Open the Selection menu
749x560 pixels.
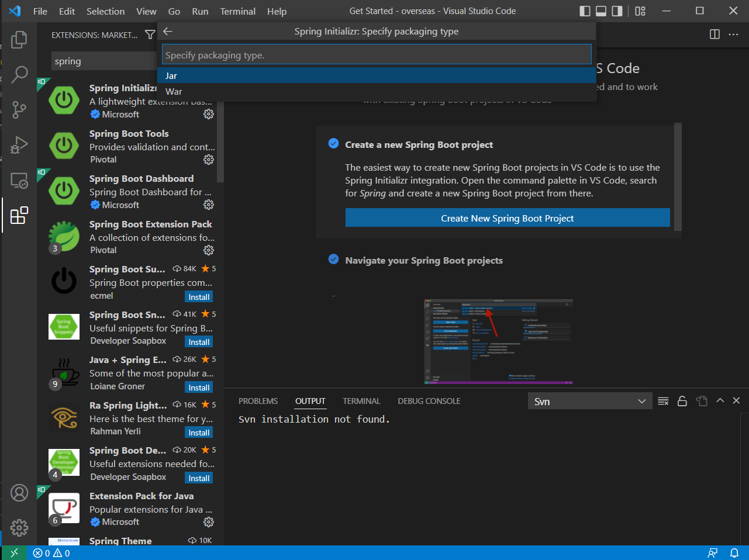[106, 11]
